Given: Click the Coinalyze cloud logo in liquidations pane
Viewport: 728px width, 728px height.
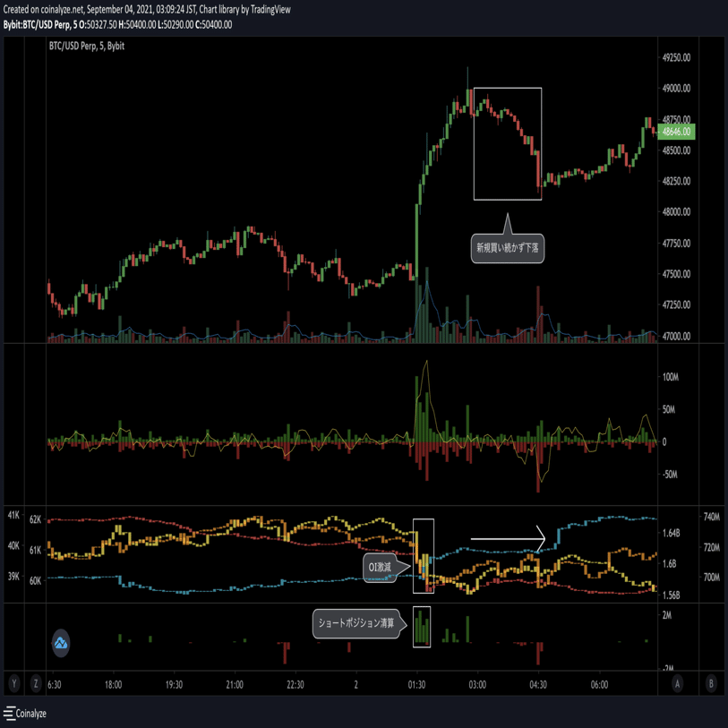Looking at the screenshot, I should (x=61, y=643).
